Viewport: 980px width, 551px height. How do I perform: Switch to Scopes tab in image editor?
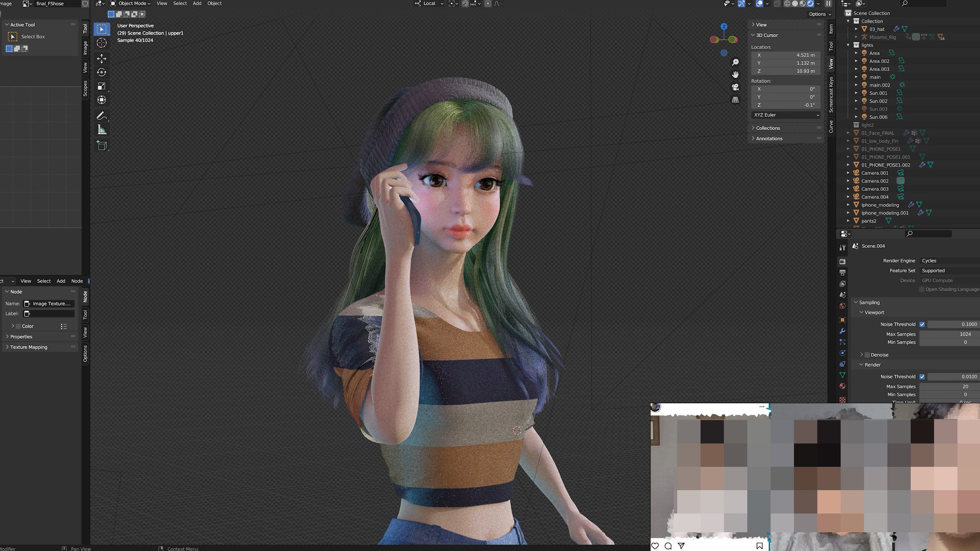pyautogui.click(x=85, y=88)
